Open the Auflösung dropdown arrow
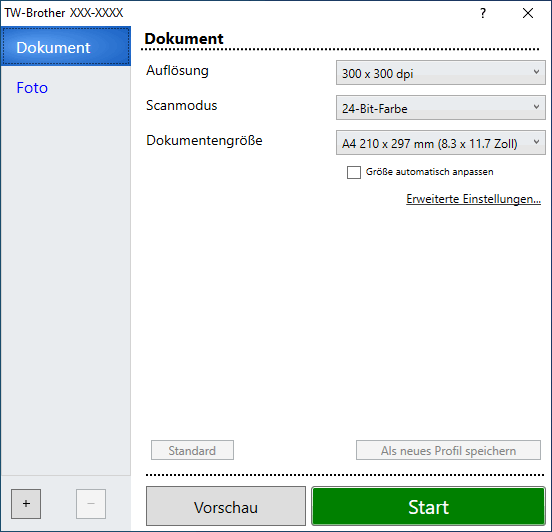Screen dimensions: 552x532 [x=536, y=73]
